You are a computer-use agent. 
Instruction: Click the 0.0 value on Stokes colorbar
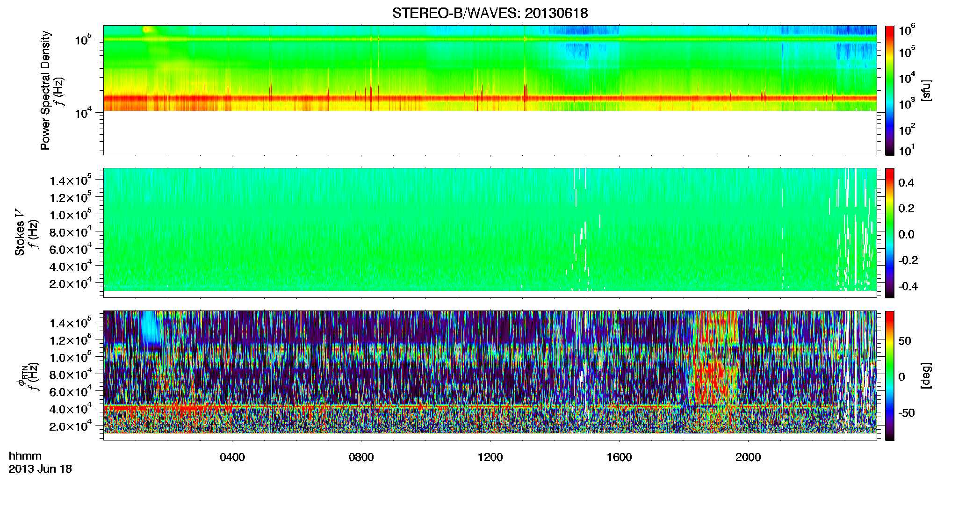pyautogui.click(x=906, y=234)
